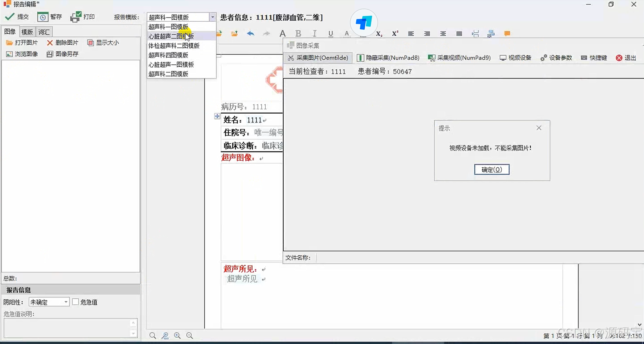Image resolution: width=644 pixels, height=344 pixels.
Task: Click the 姓名: 1111 cell
Action: coord(252,120)
